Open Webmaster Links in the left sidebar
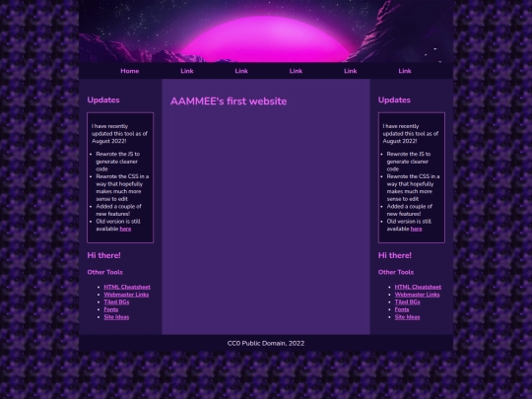Screen dimensions: 532x399 click(126, 295)
